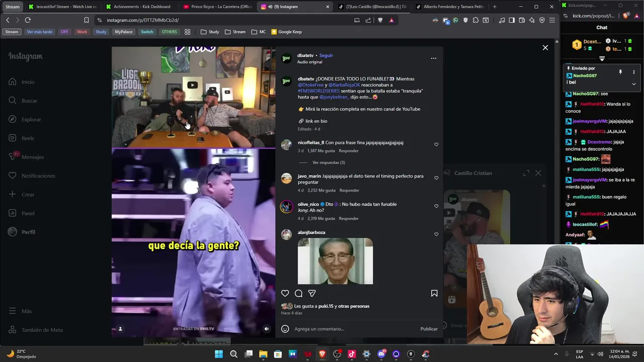Screen dimensions: 644x362
Task: Switch to the Prince Royce YouTube tab
Action: pyautogui.click(x=217, y=7)
